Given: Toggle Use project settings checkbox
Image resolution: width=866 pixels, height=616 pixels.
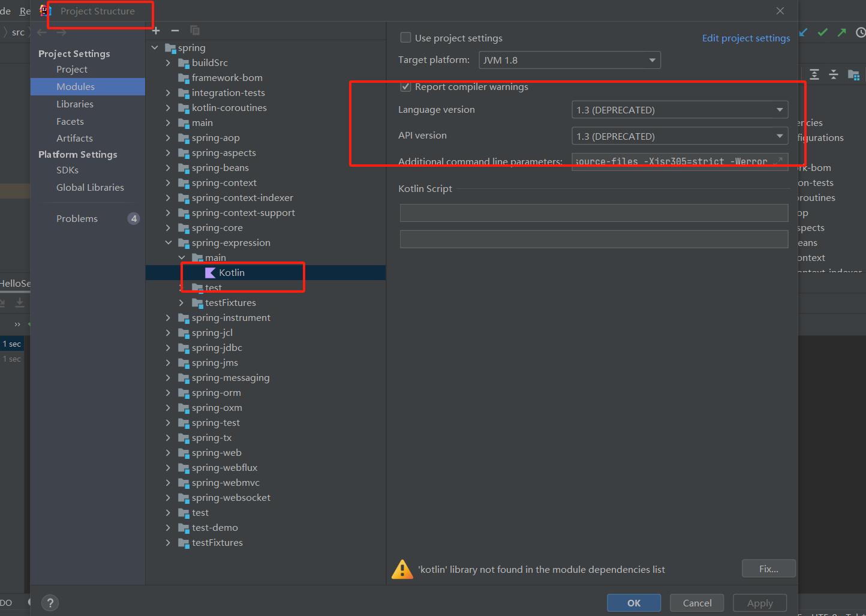Looking at the screenshot, I should point(405,38).
